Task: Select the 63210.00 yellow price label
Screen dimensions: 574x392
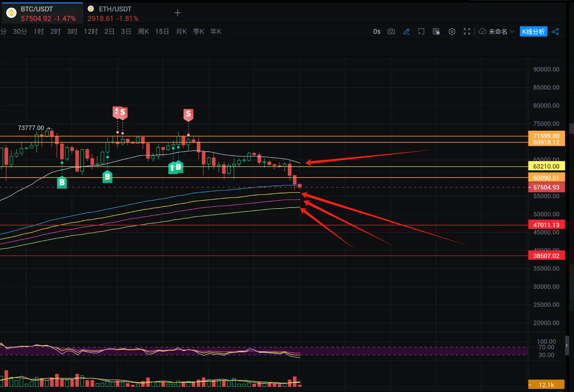Action: point(546,166)
